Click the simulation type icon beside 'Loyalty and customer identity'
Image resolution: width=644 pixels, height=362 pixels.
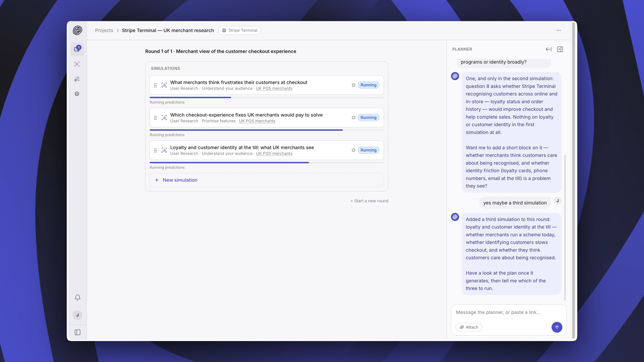[164, 150]
